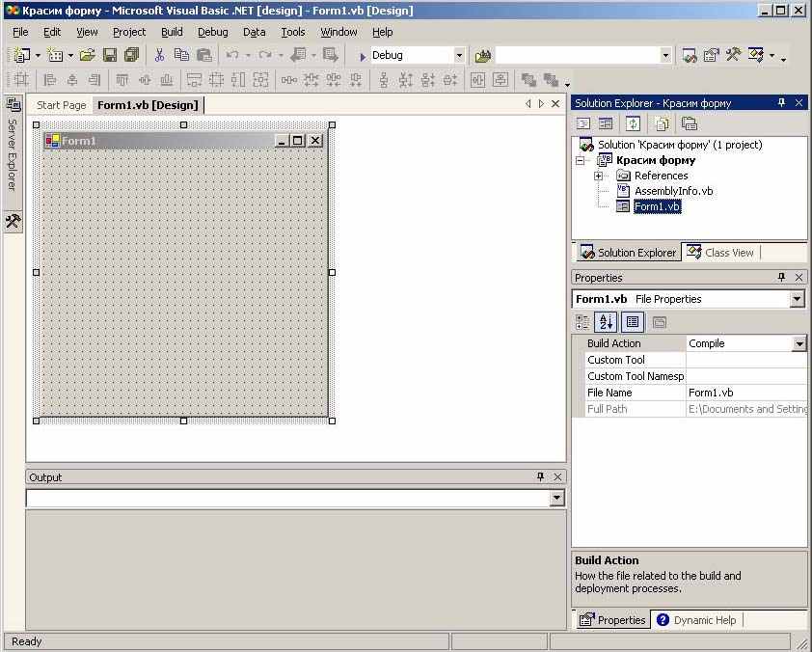Open the Debug configuration dropdown
The width and height of the screenshot is (812, 652).
[459, 55]
